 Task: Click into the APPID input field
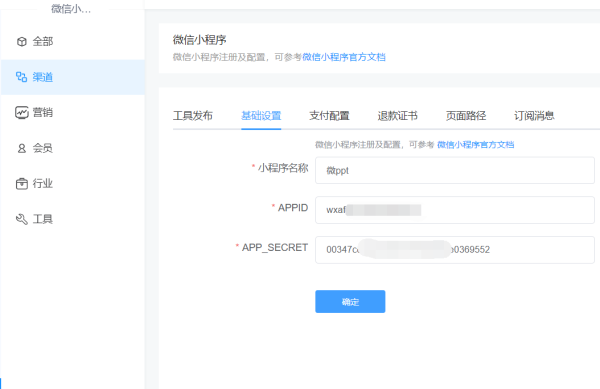click(x=455, y=210)
